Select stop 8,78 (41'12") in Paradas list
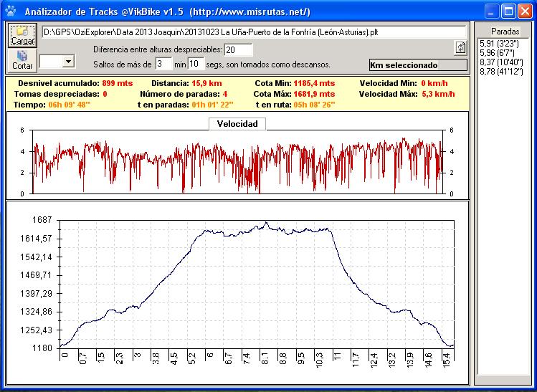This screenshot has width=537, height=392. (501, 71)
